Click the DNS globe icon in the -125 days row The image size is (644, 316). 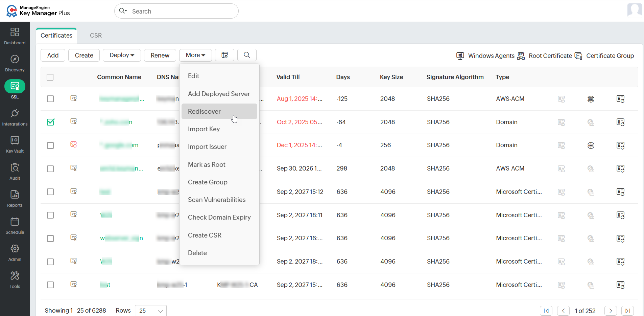591,99
